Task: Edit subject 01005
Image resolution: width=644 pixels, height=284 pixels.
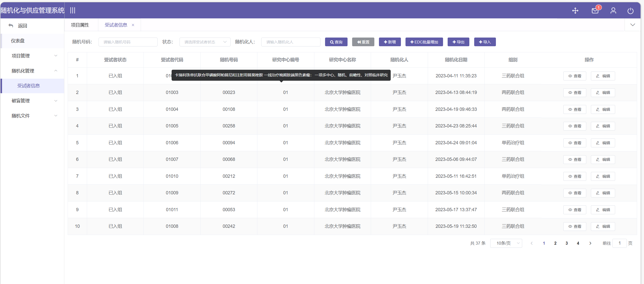Action: [x=603, y=126]
